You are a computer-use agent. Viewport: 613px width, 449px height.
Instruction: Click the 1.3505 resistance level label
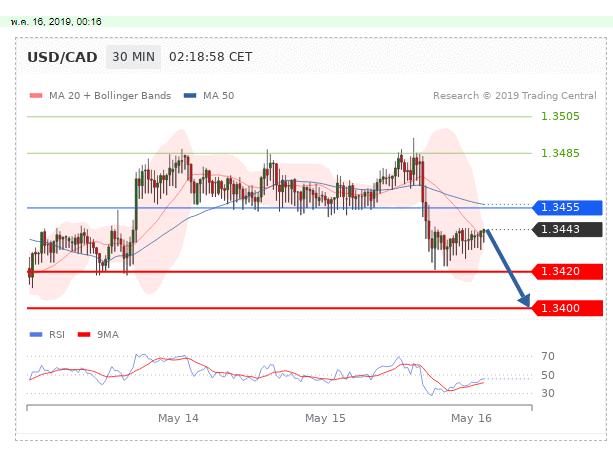pos(560,116)
